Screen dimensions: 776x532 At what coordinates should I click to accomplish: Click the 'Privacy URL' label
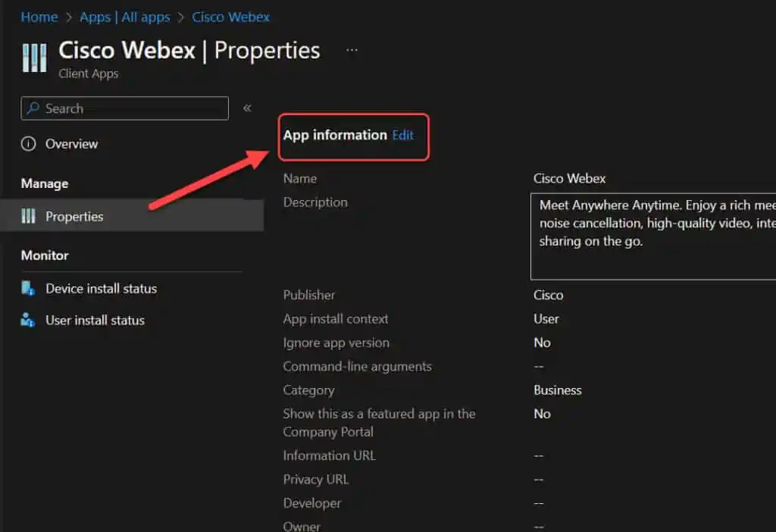(x=316, y=479)
